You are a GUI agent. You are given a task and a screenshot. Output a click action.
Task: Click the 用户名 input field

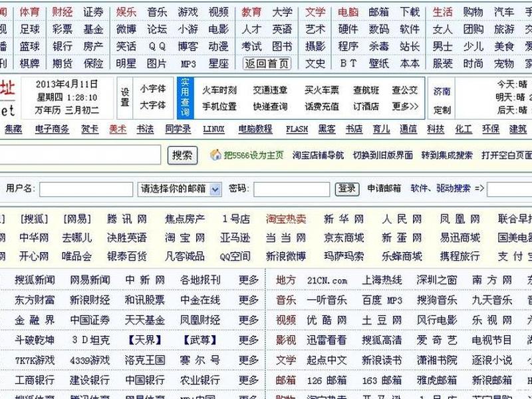pyautogui.click(x=86, y=189)
